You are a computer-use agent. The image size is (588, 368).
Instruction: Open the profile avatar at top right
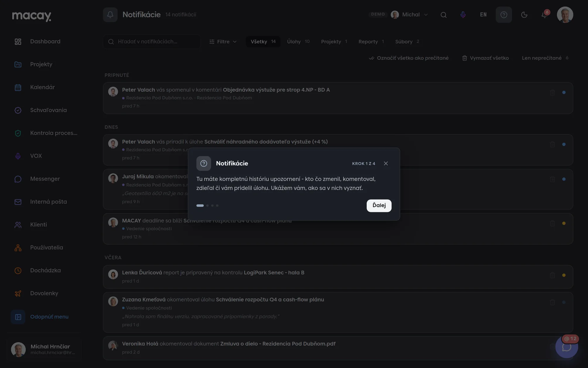point(565,15)
